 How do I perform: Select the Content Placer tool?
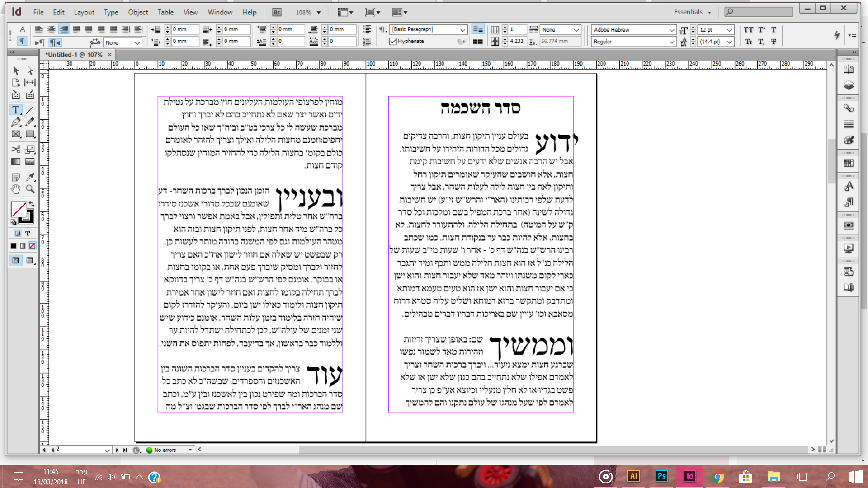point(30,95)
